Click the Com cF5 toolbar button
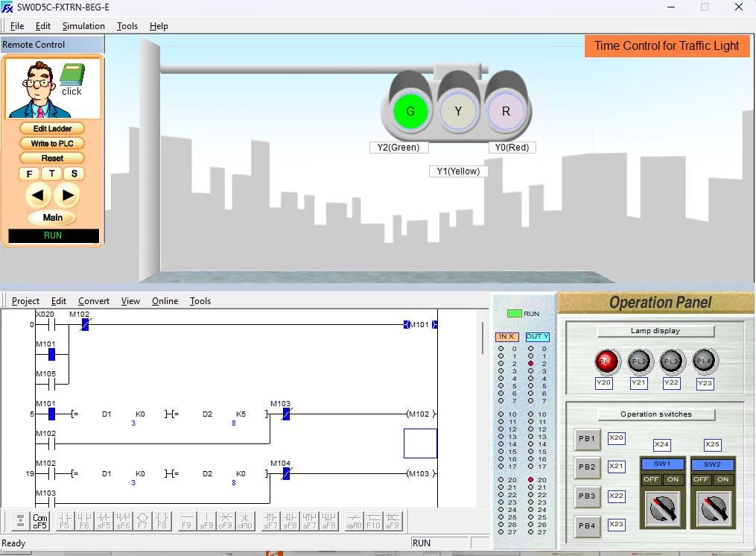 [x=39, y=520]
